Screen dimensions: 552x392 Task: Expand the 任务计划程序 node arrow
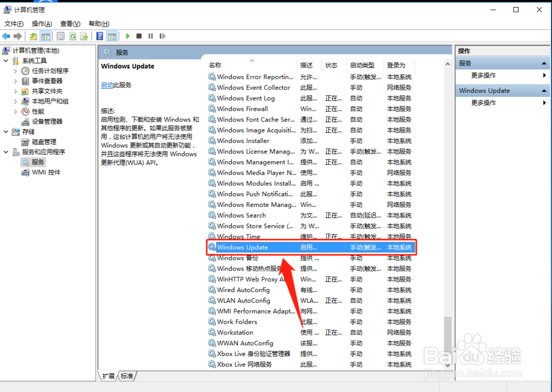(x=15, y=71)
